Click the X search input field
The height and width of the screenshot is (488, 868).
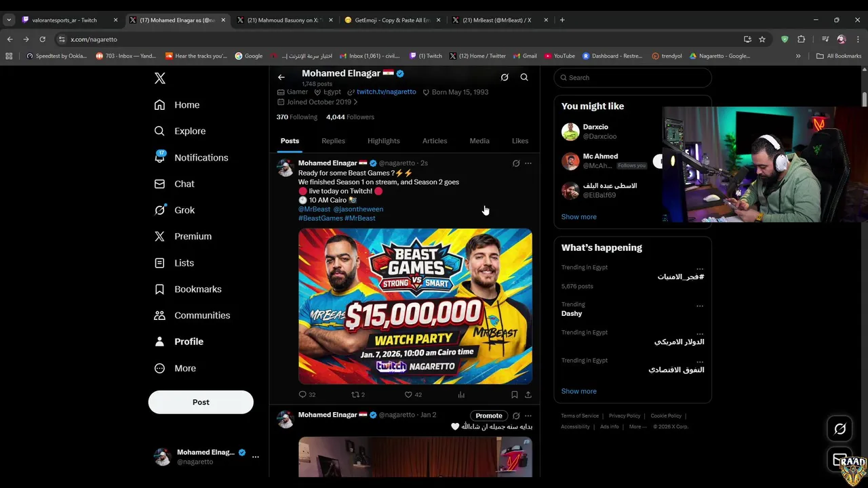point(633,78)
